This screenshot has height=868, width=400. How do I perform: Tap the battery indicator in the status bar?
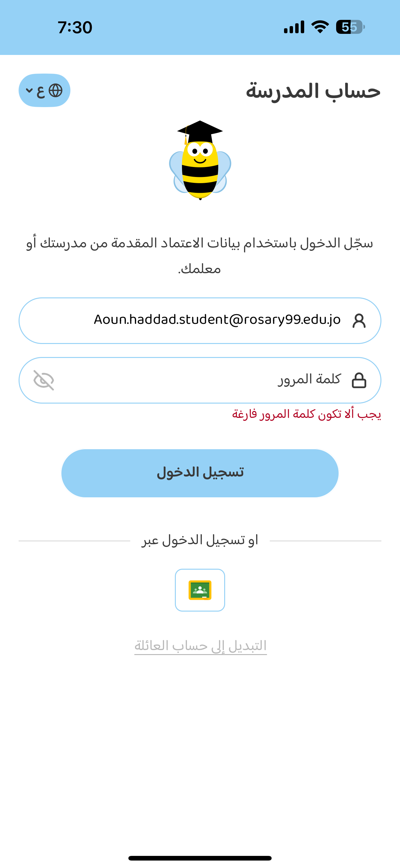[x=350, y=27]
